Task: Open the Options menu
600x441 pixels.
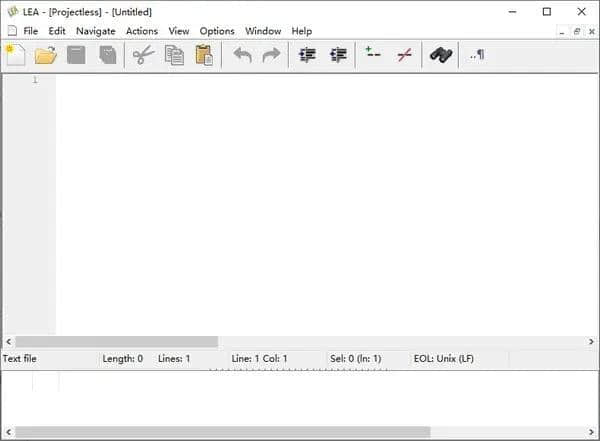Action: 217,31
